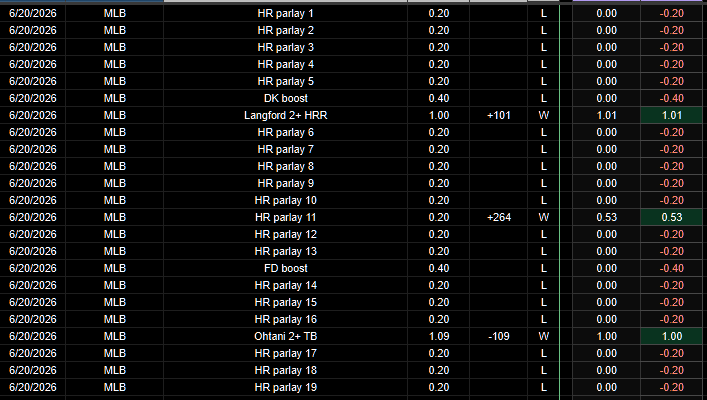Select the "HR parlay 16" cell

[x=285, y=319]
